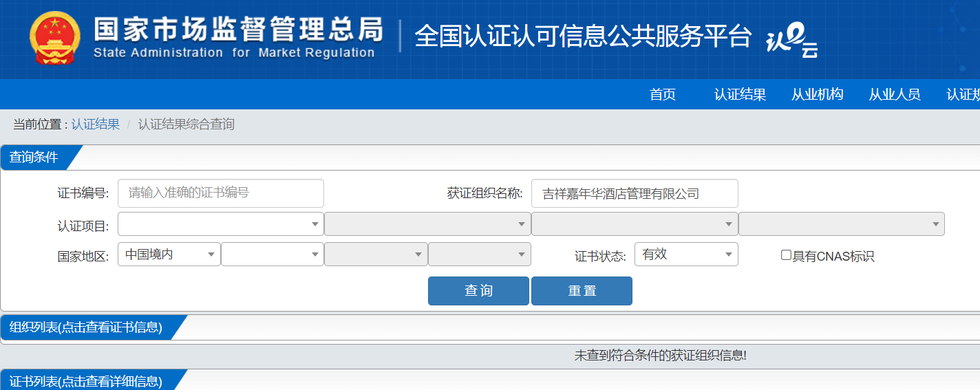Open the third 国家地区 dropdown
The width and height of the screenshot is (980, 390).
point(376,254)
